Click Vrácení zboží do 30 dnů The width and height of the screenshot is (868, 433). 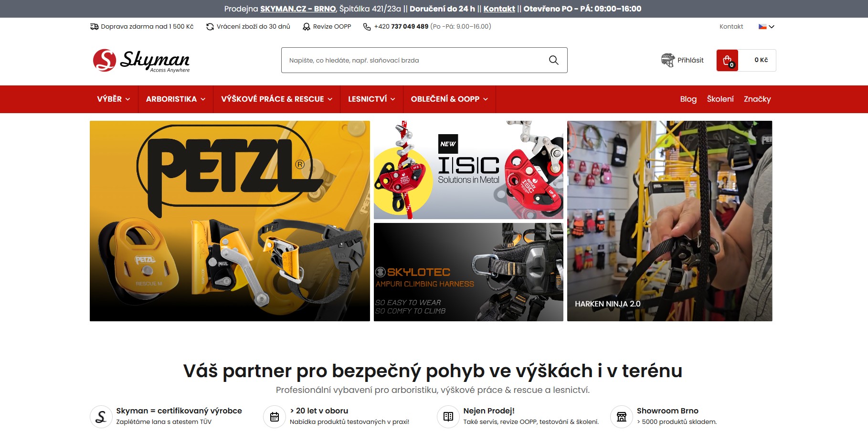[x=254, y=27]
